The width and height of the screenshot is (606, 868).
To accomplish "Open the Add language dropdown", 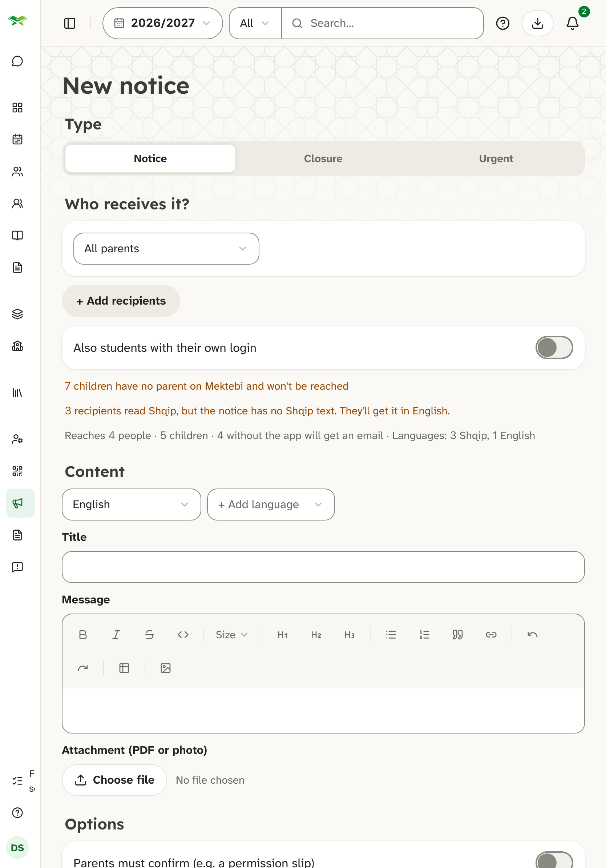I will point(271,505).
